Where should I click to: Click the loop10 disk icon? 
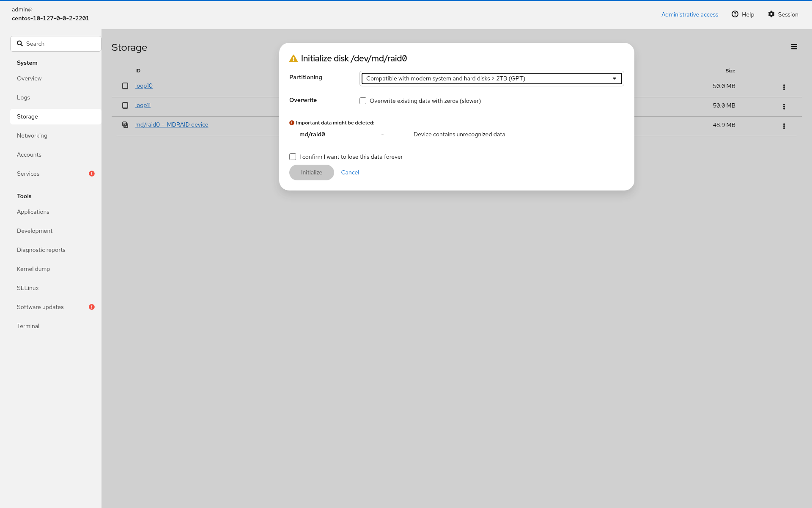[125, 86]
